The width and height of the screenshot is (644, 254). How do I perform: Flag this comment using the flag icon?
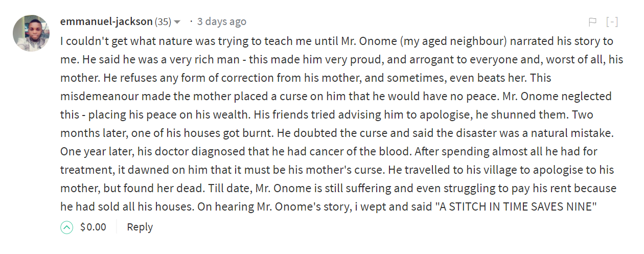click(592, 21)
